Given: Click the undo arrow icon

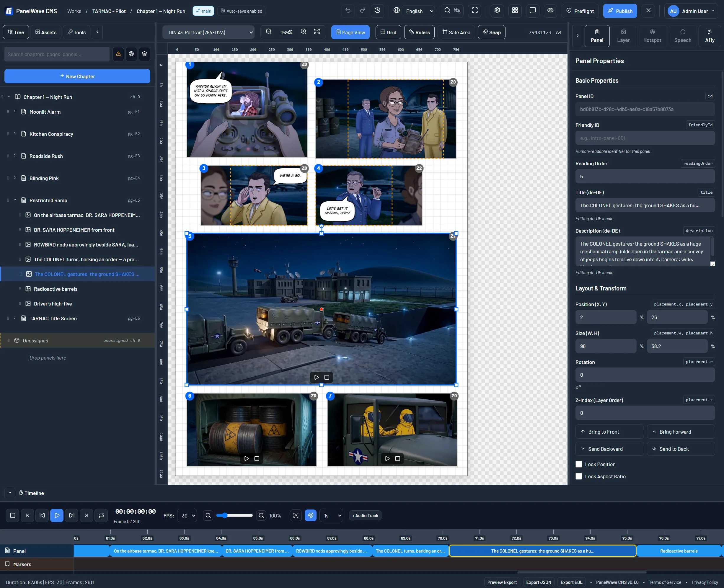Looking at the screenshot, I should pos(348,11).
